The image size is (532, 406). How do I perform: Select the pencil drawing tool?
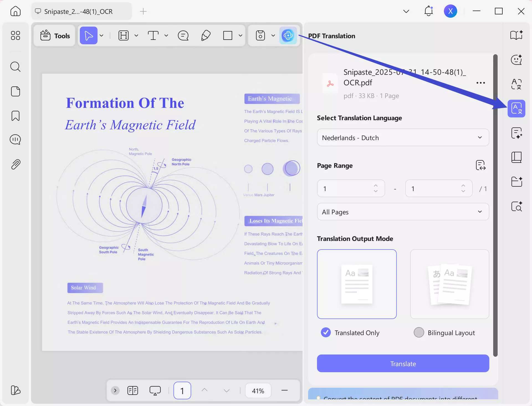pyautogui.click(x=206, y=35)
